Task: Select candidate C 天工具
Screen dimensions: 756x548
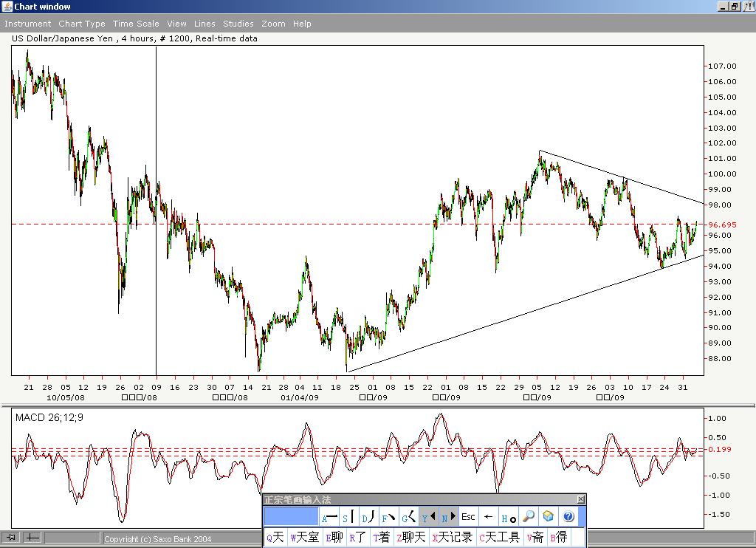Action: coord(499,538)
